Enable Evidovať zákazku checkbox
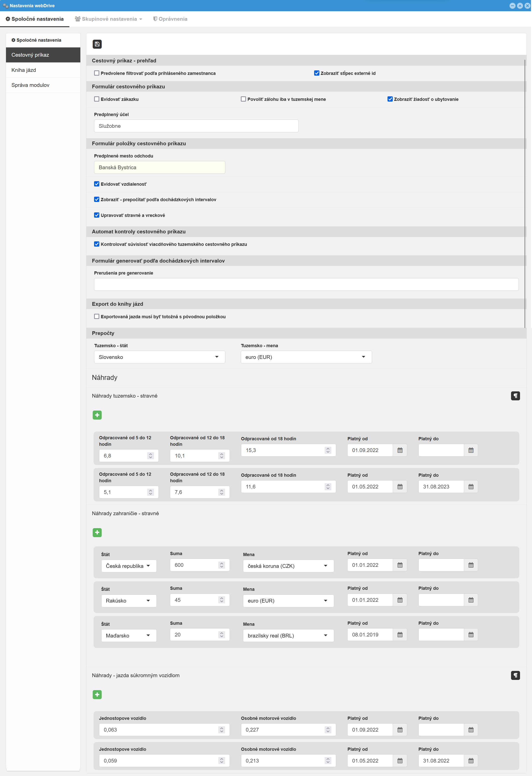This screenshot has width=532, height=776. (97, 99)
